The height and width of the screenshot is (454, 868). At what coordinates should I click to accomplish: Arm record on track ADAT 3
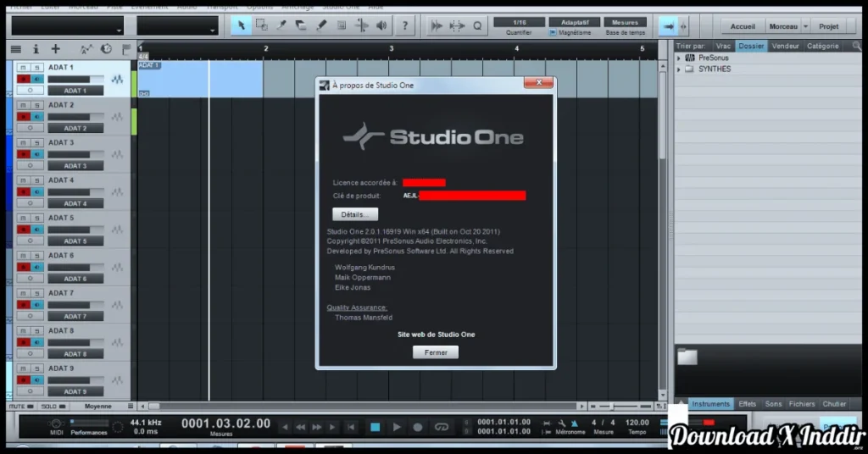pos(23,154)
